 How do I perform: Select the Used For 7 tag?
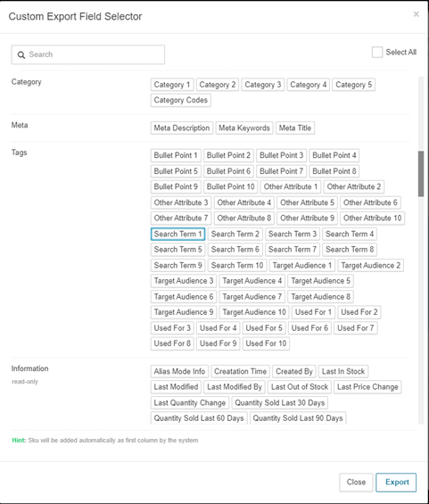click(x=355, y=328)
